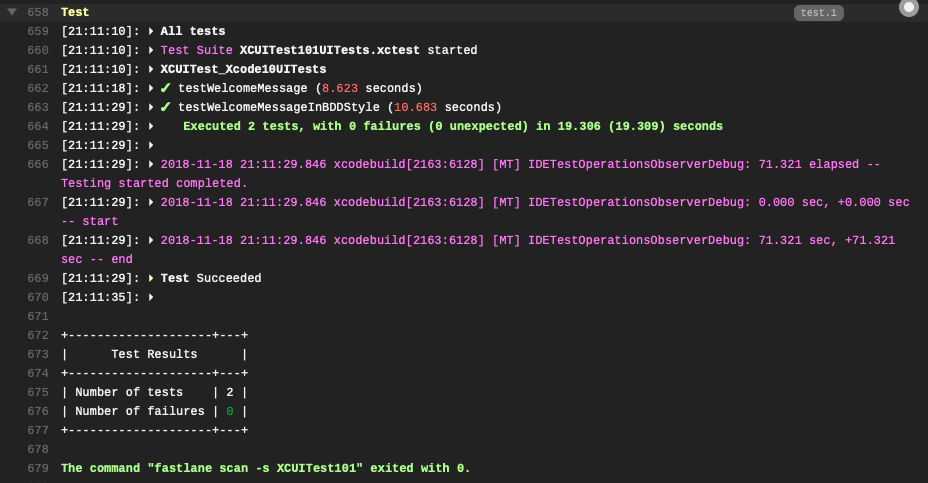Image resolution: width=928 pixels, height=483 pixels.
Task: Click yellow arrow beside Test Succeeded
Action: coord(151,278)
